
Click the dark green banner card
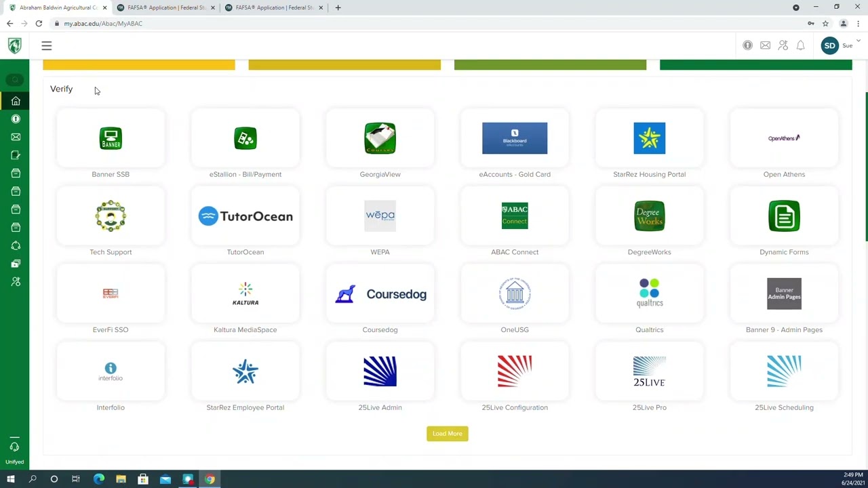(755, 65)
